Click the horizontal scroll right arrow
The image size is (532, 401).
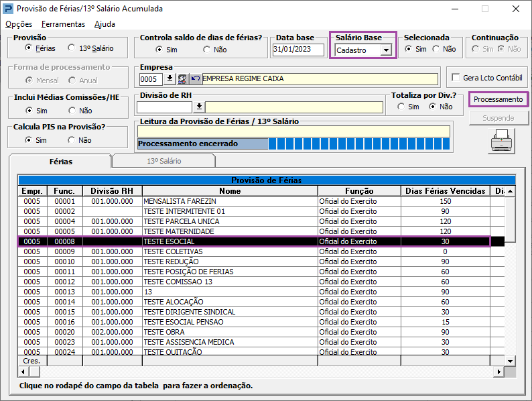498,371
